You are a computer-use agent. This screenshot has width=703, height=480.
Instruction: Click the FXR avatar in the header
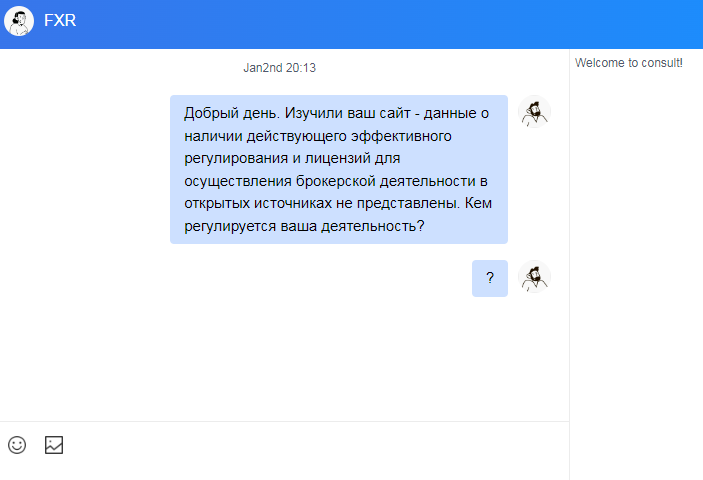pos(19,21)
